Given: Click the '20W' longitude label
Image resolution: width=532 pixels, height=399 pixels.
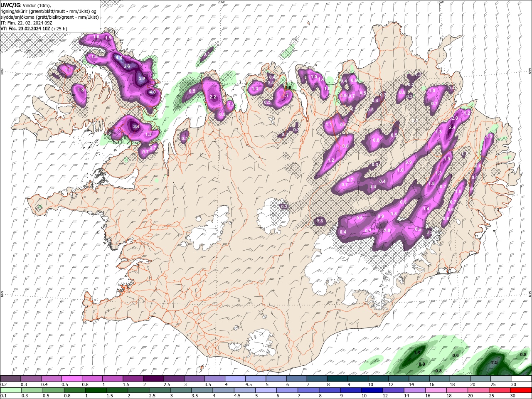Looking at the screenshot, I should [221, 2].
